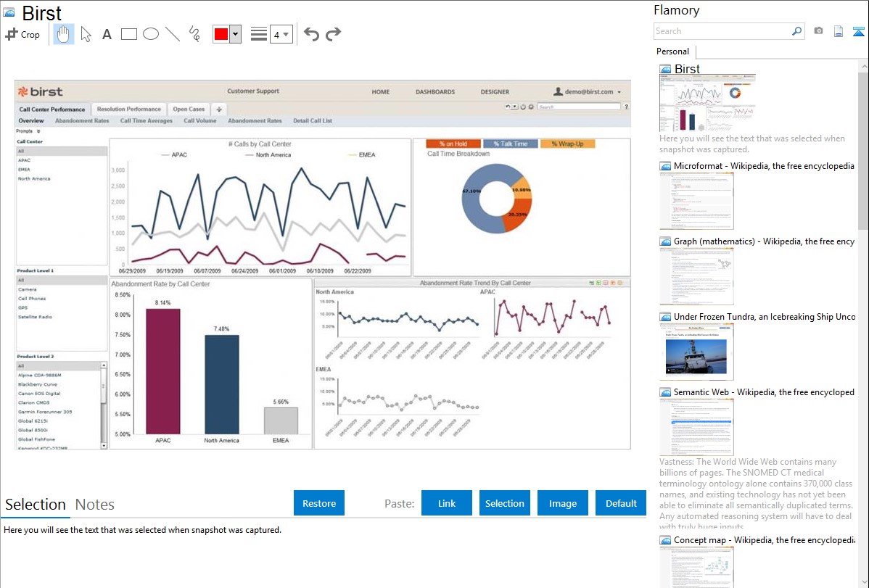The width and height of the screenshot is (869, 588).
Task: Open the Microformat Wikipedia snapshot thumbnail
Action: tap(696, 201)
